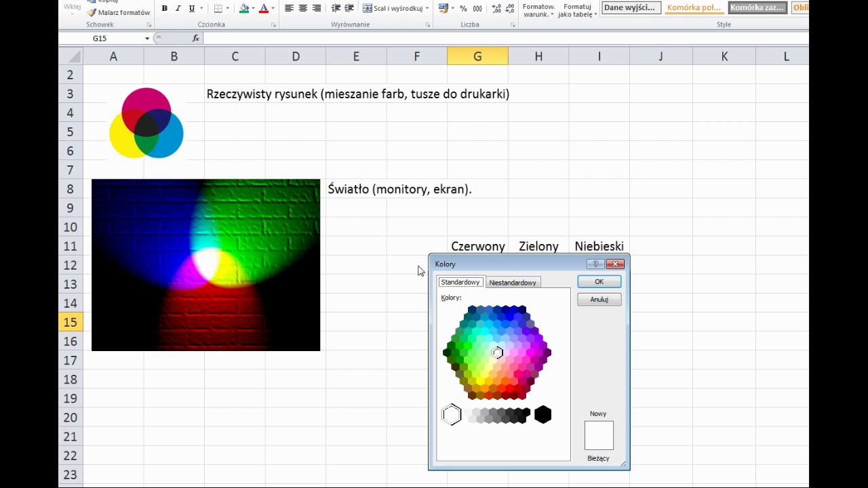Apply the Komórka poł... cell style
Viewport: 868px width, 488px height.
click(694, 8)
